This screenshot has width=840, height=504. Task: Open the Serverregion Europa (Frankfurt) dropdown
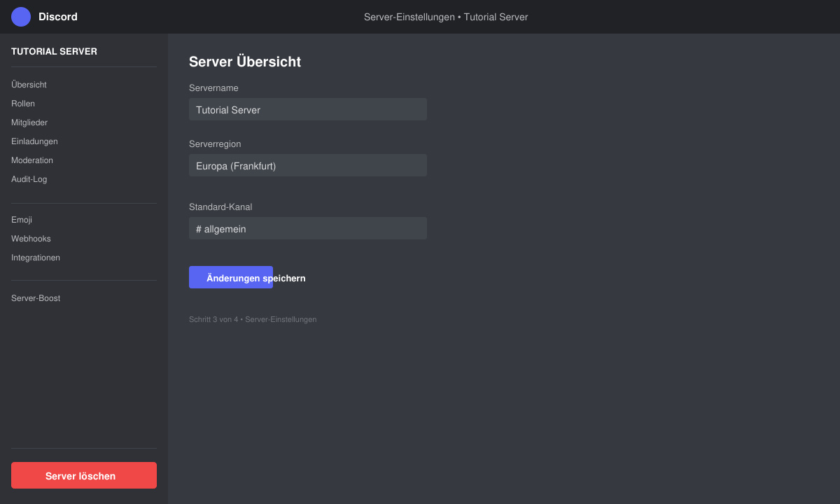308,165
